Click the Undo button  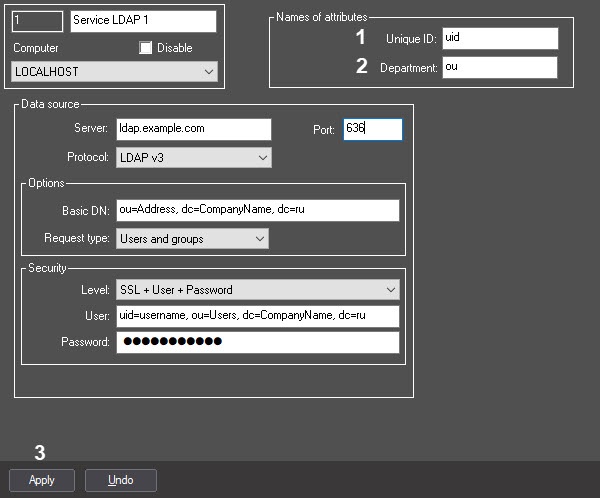click(x=121, y=480)
